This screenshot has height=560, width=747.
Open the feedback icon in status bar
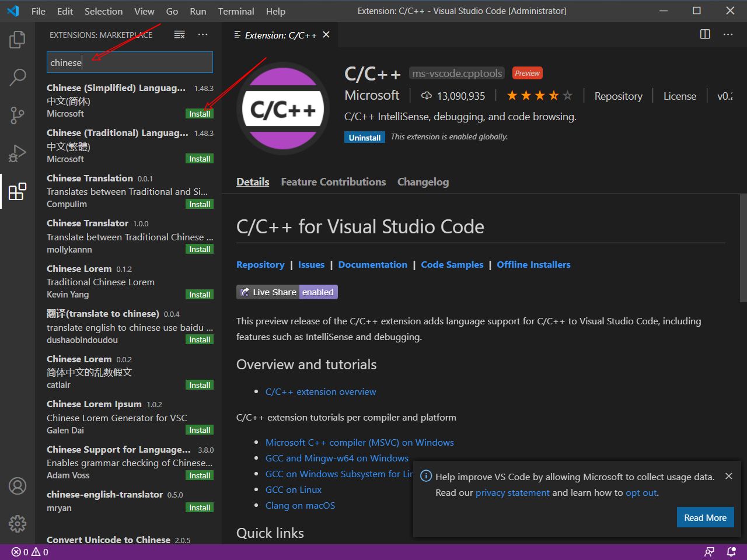point(709,552)
